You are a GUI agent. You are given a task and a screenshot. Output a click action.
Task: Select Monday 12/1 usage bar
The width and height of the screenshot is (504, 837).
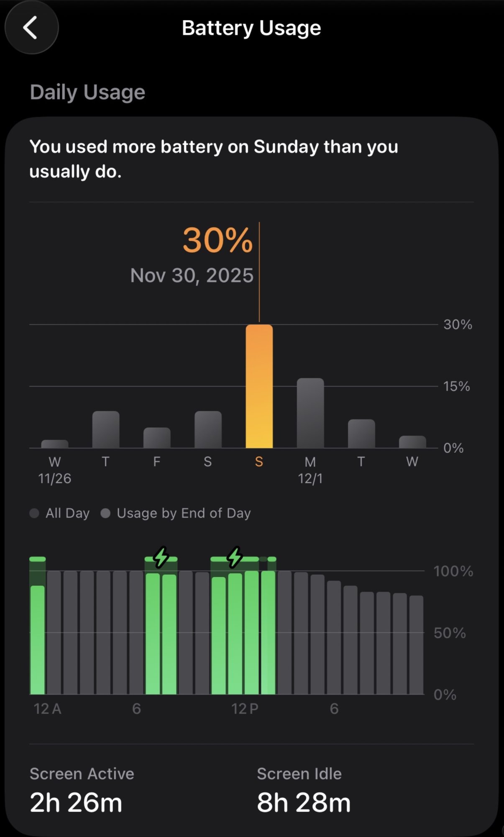point(310,413)
